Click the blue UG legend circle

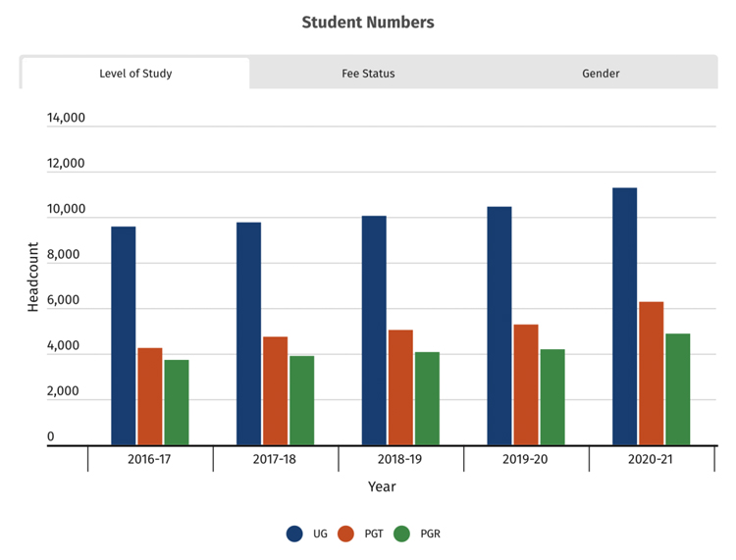[x=294, y=534]
